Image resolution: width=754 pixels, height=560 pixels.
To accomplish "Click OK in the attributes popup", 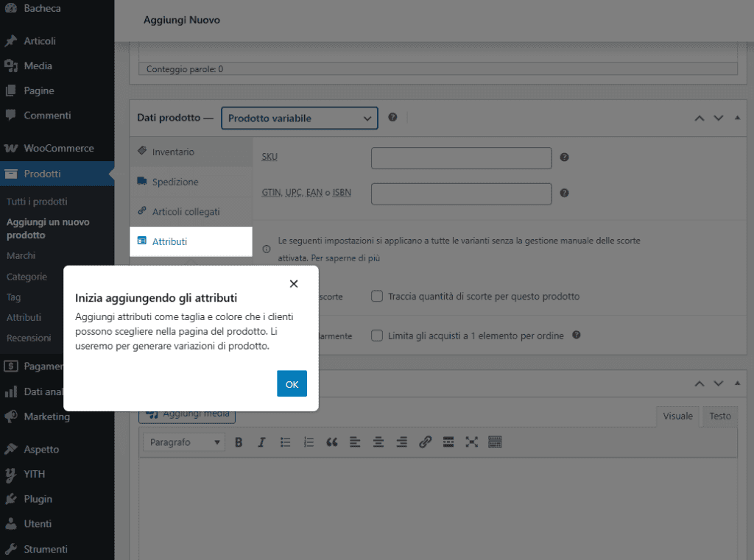I will click(292, 383).
